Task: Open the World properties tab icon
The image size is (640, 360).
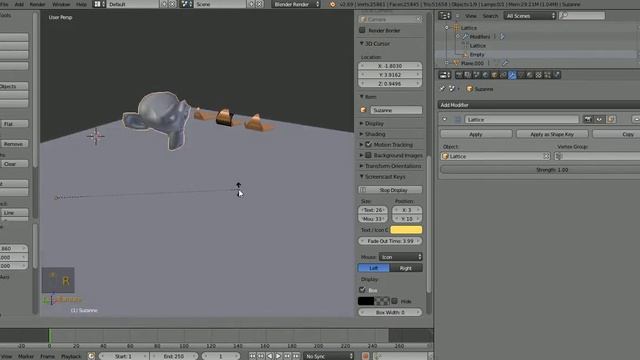Action: coord(486,75)
